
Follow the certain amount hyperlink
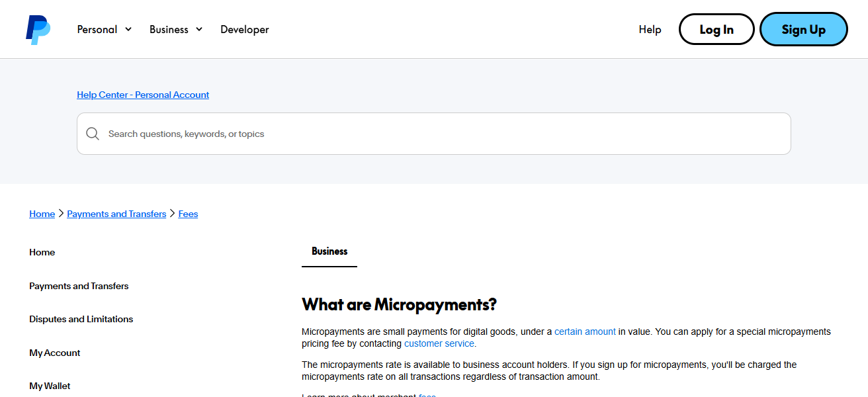click(585, 331)
